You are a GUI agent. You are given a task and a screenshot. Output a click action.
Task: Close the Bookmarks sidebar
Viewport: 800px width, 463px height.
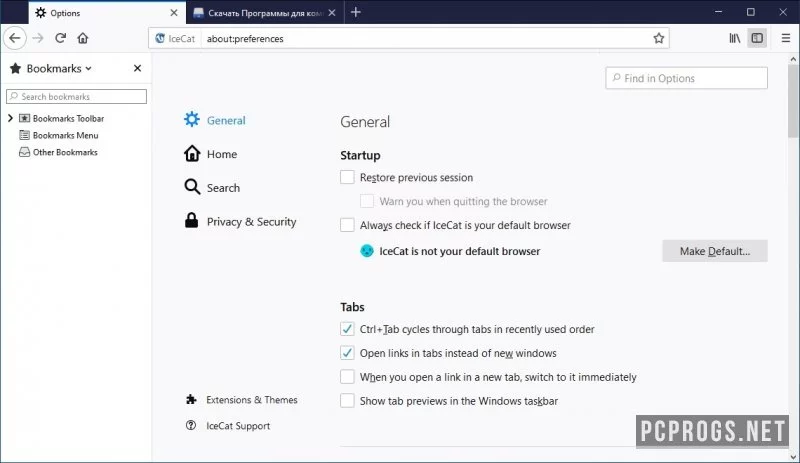[137, 68]
